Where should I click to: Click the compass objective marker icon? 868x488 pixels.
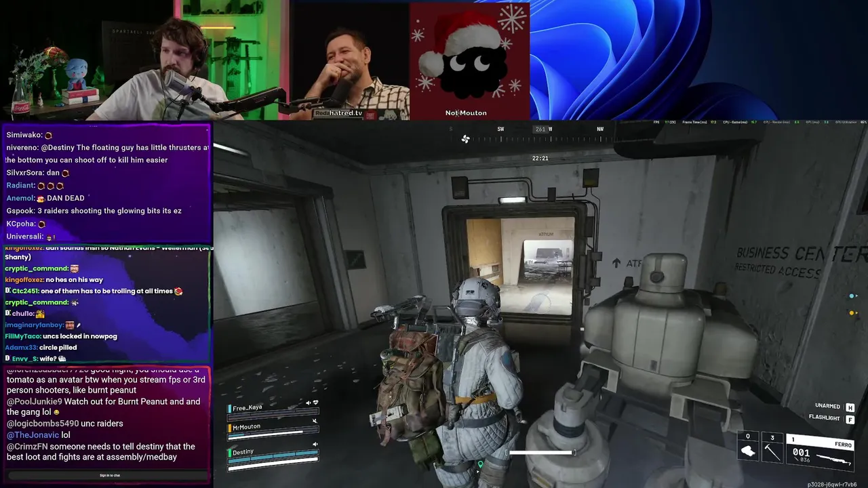point(465,139)
